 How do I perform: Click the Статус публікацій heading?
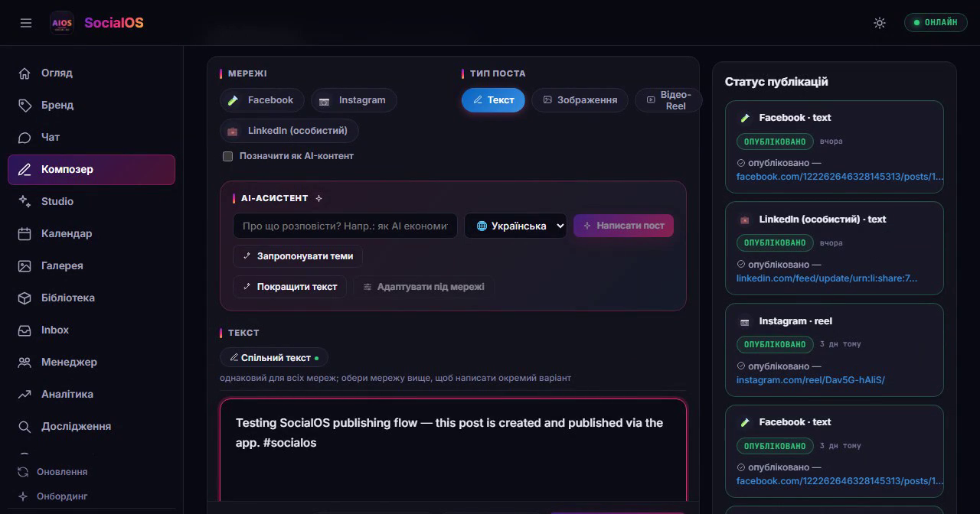click(776, 82)
